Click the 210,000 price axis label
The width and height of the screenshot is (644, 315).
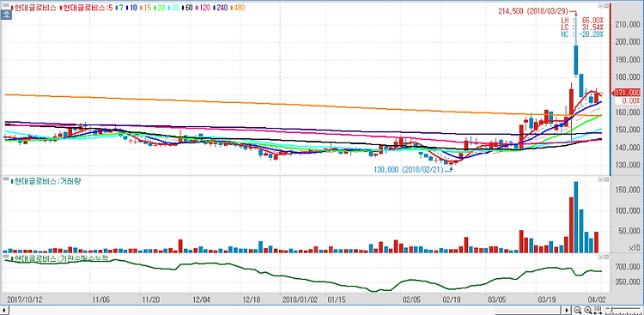click(x=628, y=24)
